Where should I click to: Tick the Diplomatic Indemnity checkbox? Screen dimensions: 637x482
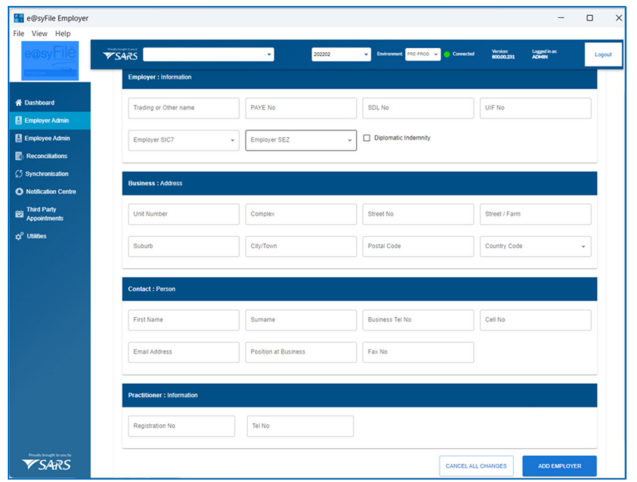(367, 138)
